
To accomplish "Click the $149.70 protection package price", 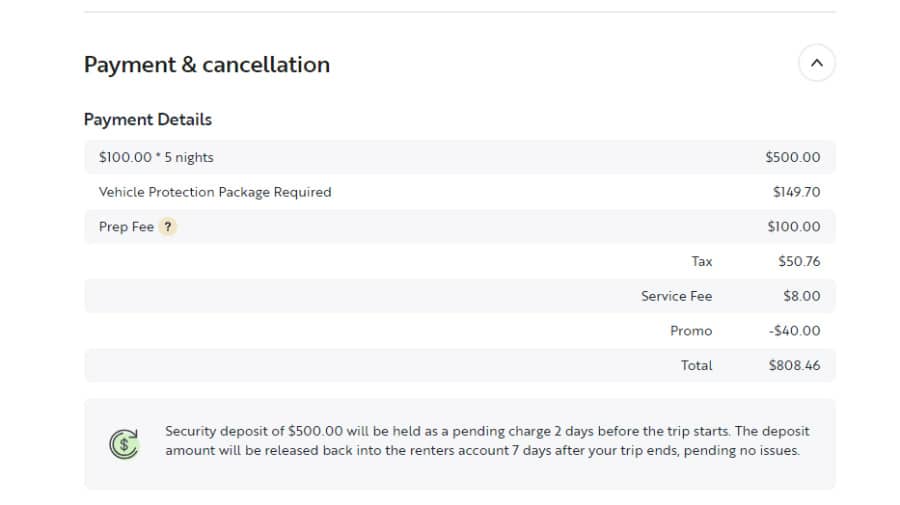I will (796, 192).
